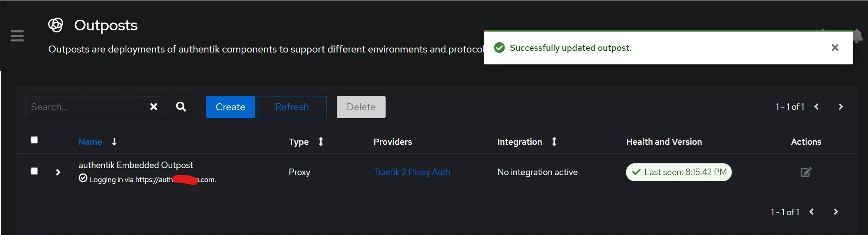Go to next page in top pagination
This screenshot has width=868, height=235.
841,107
